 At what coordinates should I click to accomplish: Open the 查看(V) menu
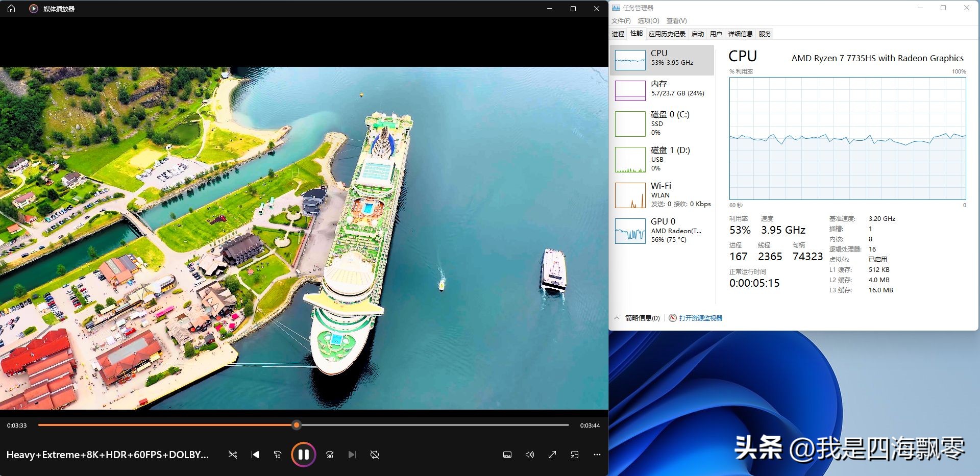tap(676, 21)
